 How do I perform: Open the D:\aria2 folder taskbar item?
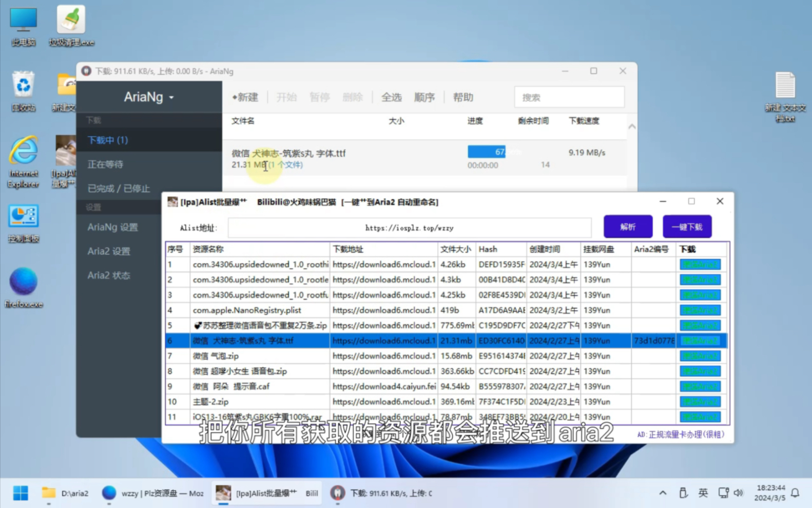pyautogui.click(x=65, y=493)
